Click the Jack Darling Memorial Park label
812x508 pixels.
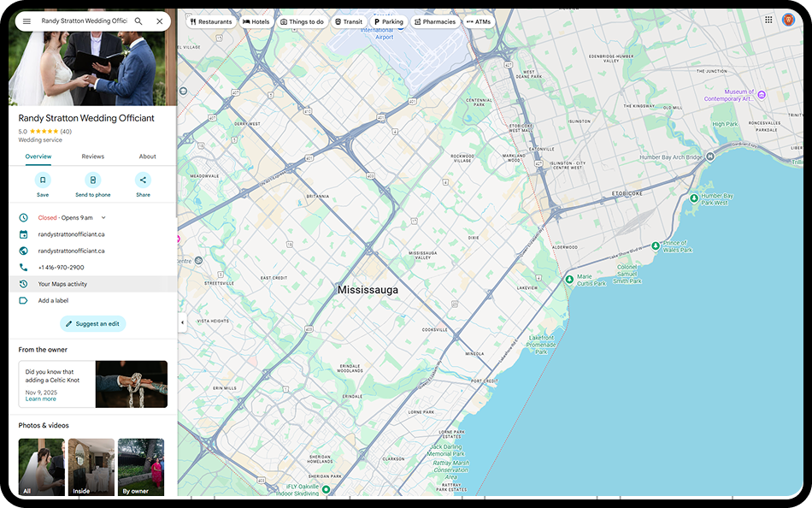(445, 451)
